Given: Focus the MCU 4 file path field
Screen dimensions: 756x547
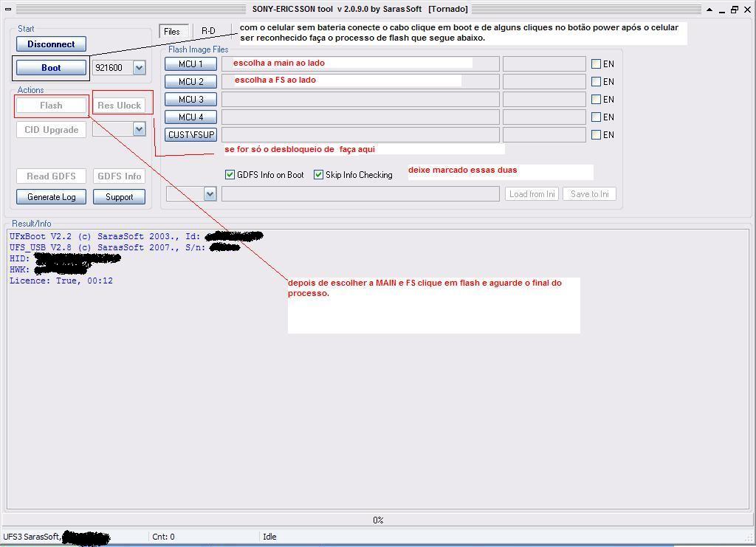Looking at the screenshot, I should (x=360, y=117).
